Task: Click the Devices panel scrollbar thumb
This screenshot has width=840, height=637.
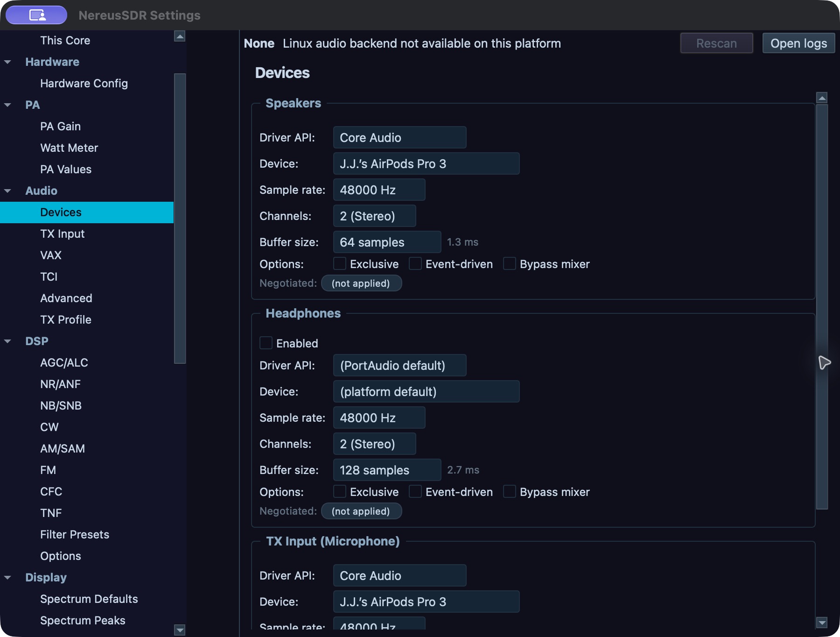Action: click(822, 307)
